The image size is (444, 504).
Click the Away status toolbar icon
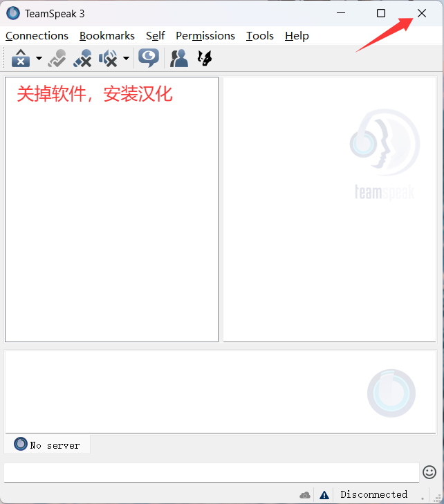pos(21,59)
